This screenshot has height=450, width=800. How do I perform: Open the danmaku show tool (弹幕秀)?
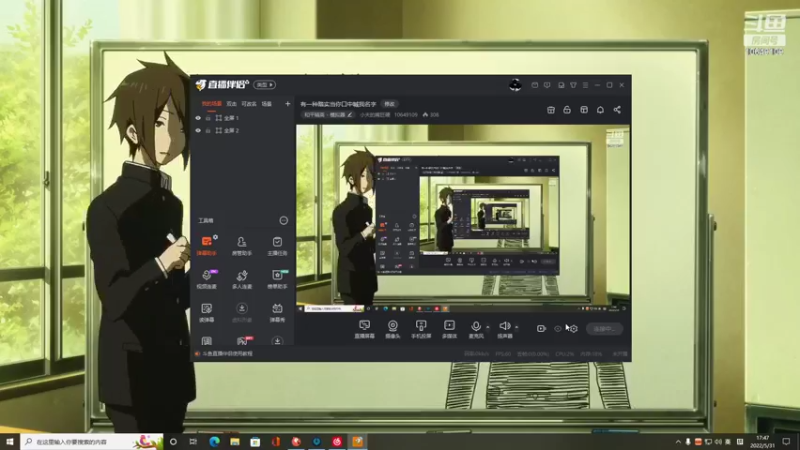click(277, 312)
